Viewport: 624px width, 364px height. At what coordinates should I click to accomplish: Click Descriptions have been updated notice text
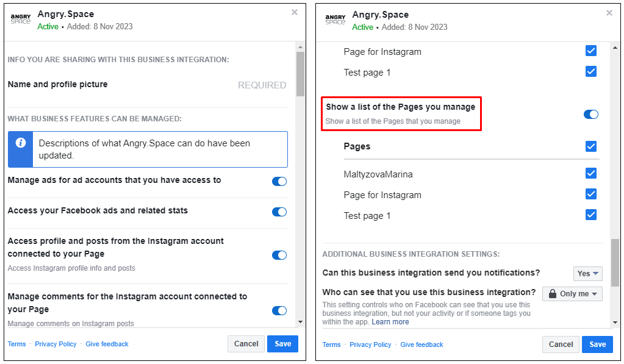pyautogui.click(x=145, y=149)
